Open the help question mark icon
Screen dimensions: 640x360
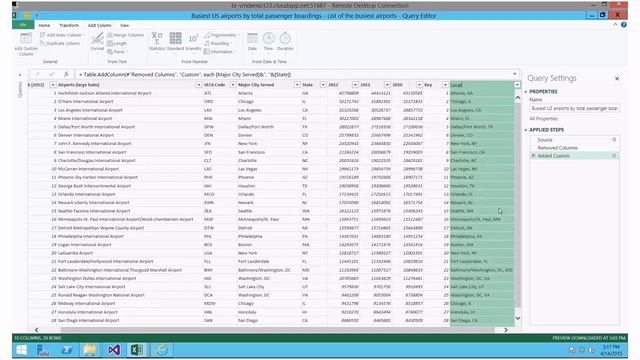pos(624,25)
